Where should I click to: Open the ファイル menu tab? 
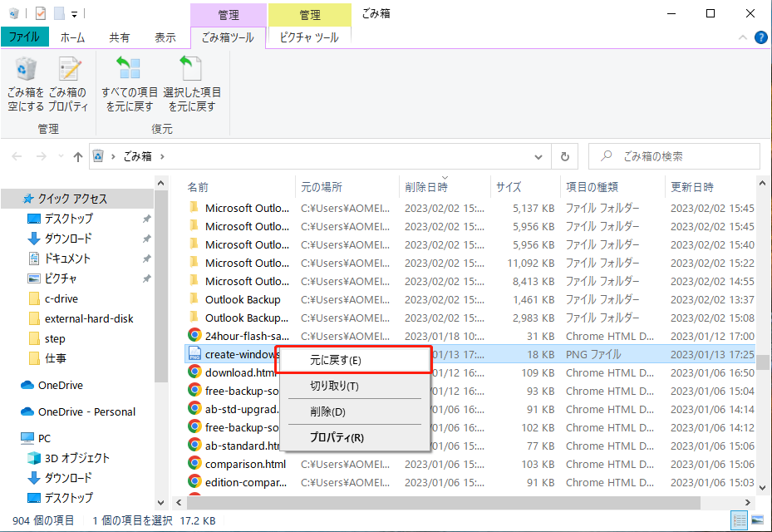point(25,37)
